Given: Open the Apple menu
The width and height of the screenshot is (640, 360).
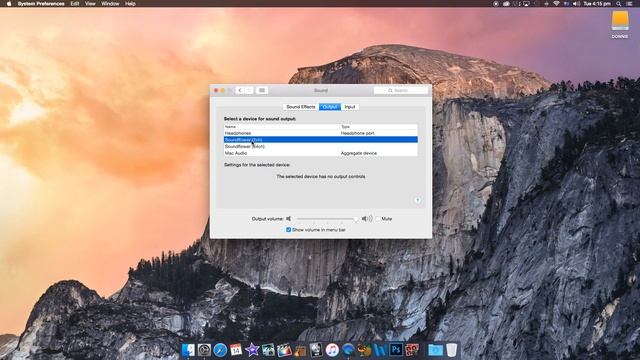Looking at the screenshot, I should (x=9, y=4).
